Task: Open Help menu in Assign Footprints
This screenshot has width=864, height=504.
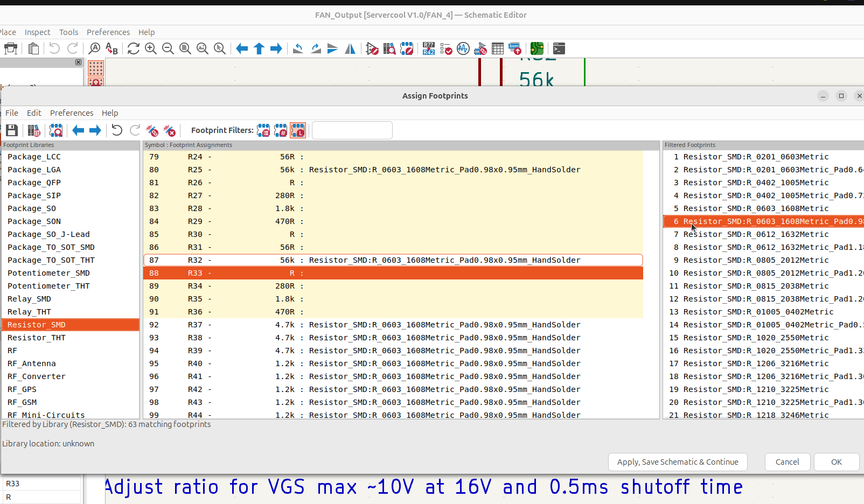Action: [110, 113]
